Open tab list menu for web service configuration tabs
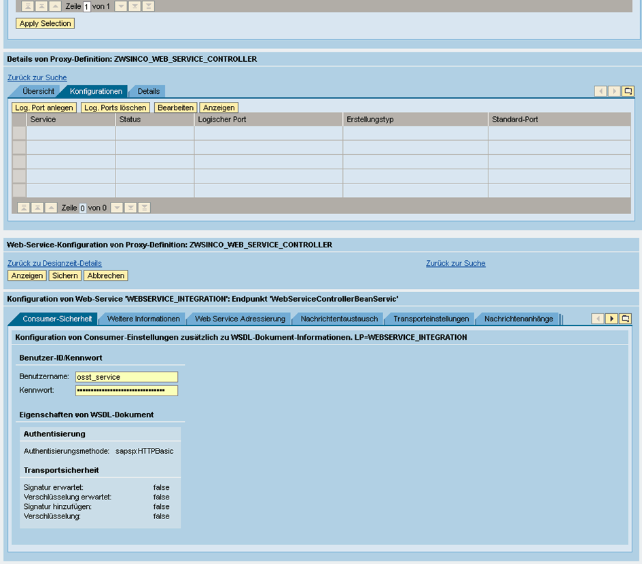Screen dimensions: 642x564 coord(626,319)
